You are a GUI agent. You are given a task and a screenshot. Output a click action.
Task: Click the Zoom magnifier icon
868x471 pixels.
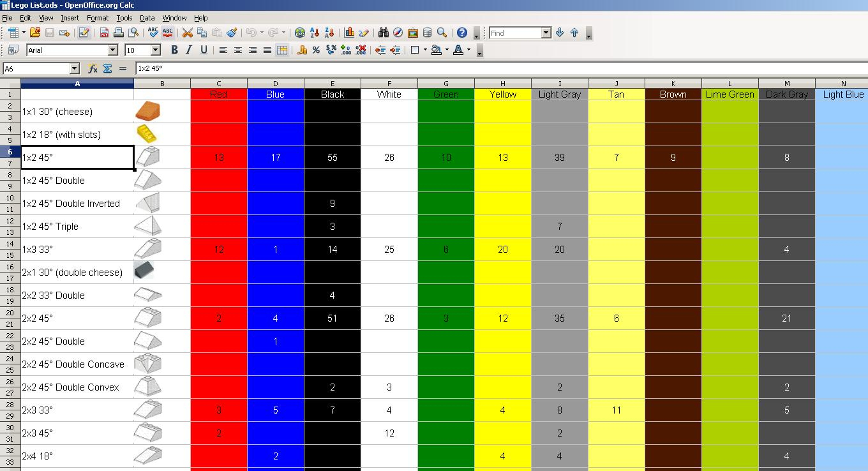coord(442,33)
